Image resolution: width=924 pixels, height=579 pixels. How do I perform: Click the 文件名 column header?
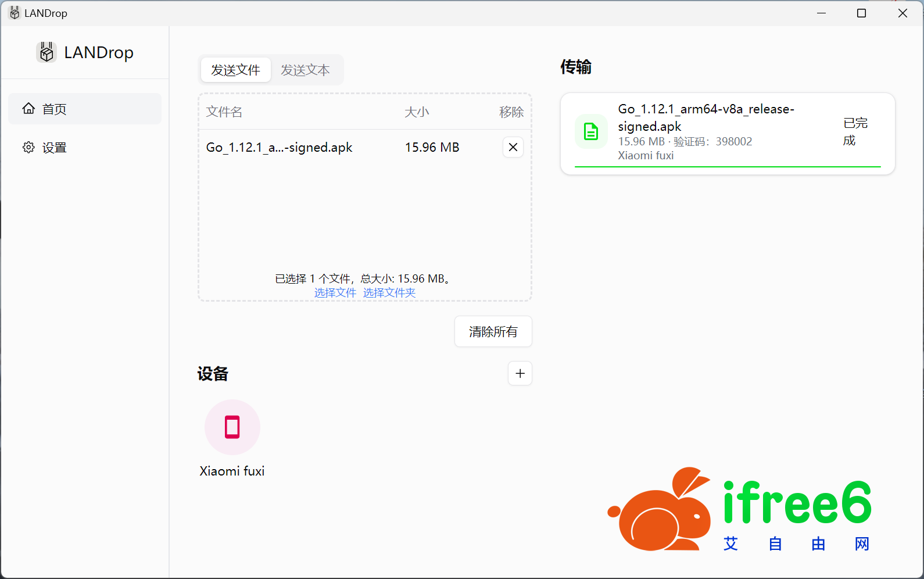[224, 112]
